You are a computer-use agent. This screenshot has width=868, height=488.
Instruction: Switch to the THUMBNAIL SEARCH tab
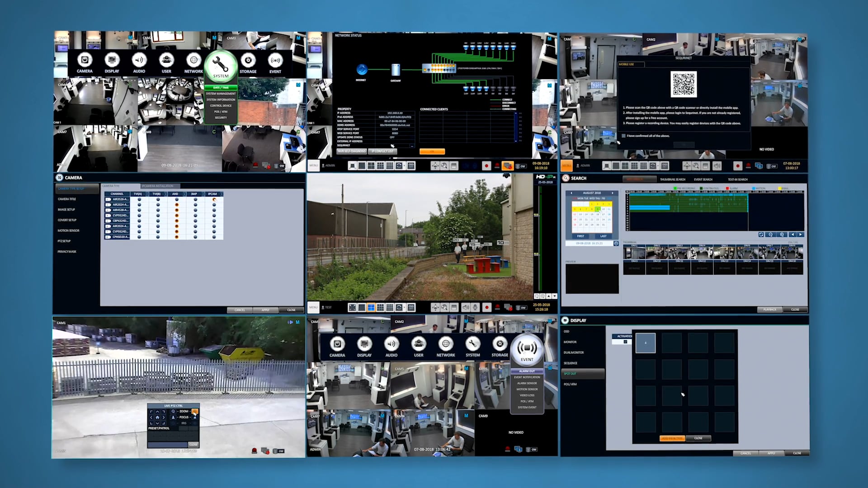(x=672, y=179)
